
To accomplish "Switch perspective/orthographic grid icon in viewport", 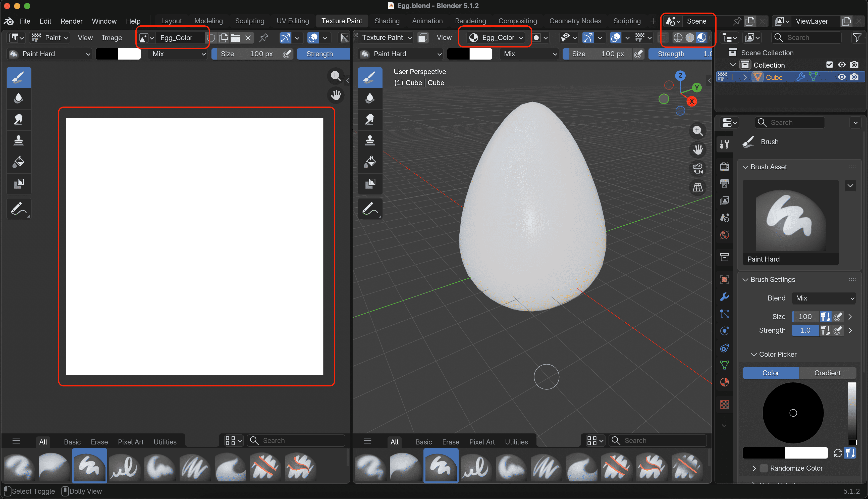I will coord(698,187).
